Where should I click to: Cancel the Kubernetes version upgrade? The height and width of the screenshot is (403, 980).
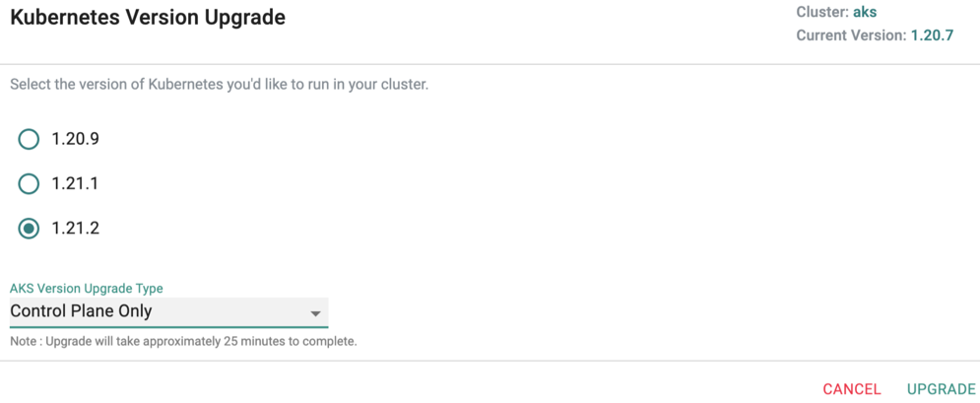[852, 389]
